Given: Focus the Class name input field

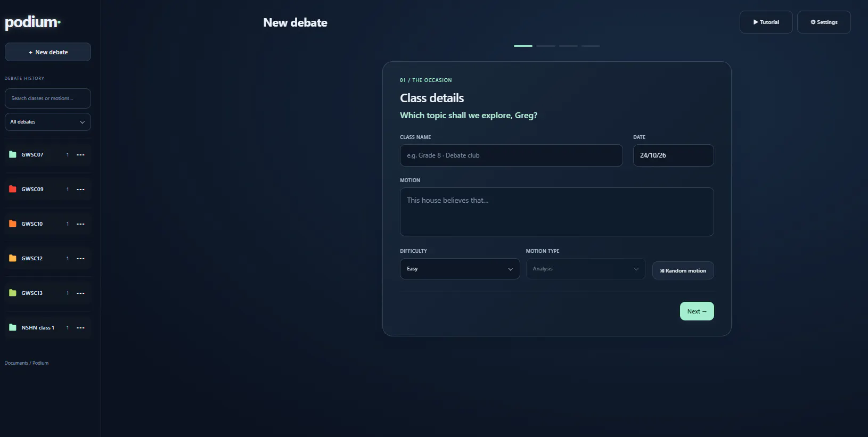Looking at the screenshot, I should tap(511, 155).
